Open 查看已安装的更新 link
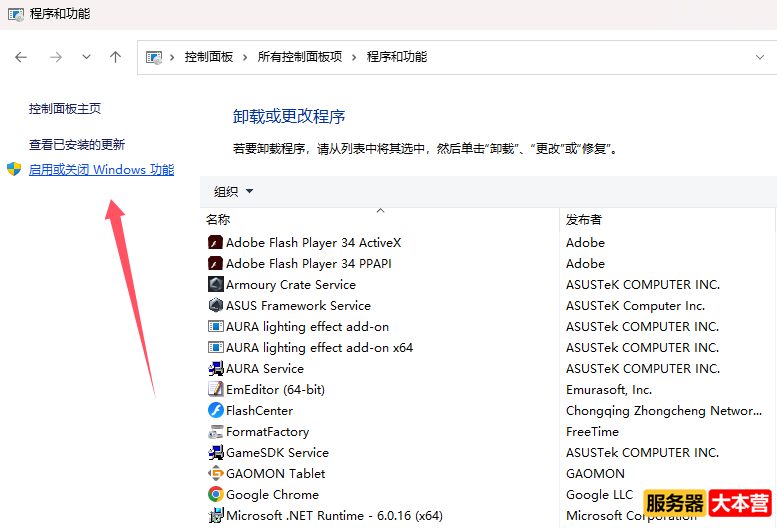 coord(77,145)
